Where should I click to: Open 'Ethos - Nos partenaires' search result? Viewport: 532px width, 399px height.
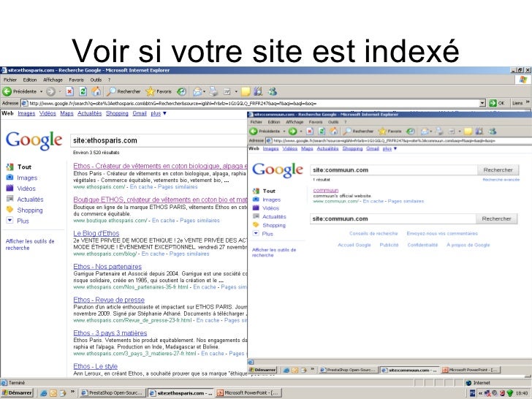107,267
